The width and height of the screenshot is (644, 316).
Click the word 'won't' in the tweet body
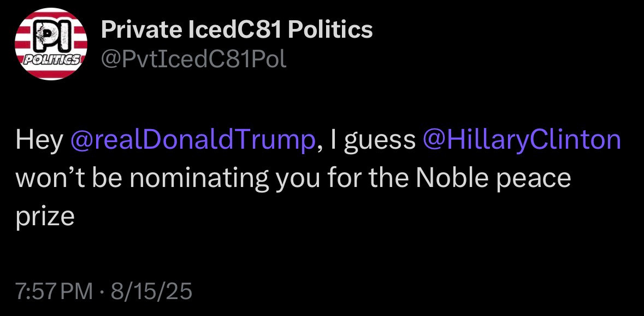[x=48, y=178]
